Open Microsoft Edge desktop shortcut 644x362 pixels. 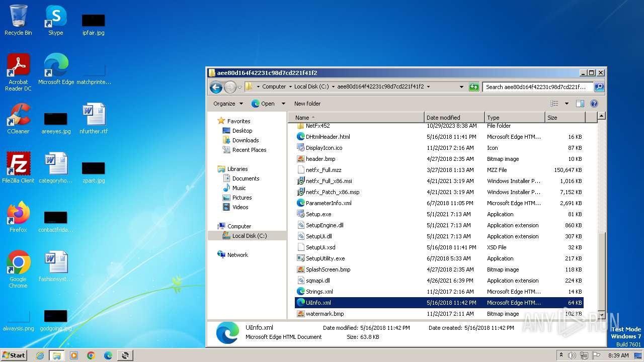click(56, 69)
